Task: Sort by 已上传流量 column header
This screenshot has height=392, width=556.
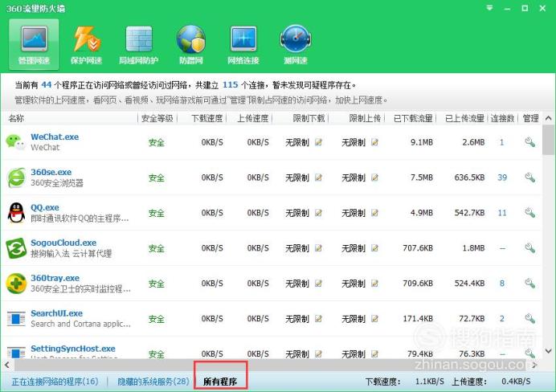Action: (x=464, y=118)
